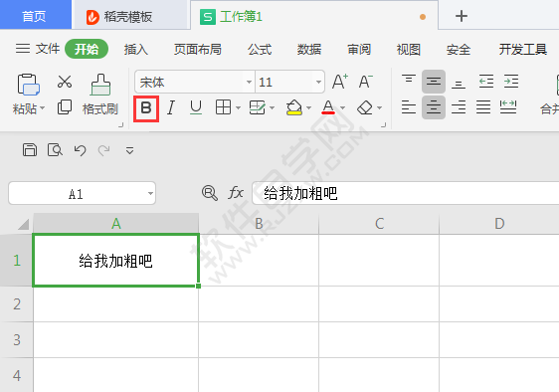The height and width of the screenshot is (392, 559).
Task: Switch to 公式 tab
Action: coord(260,49)
